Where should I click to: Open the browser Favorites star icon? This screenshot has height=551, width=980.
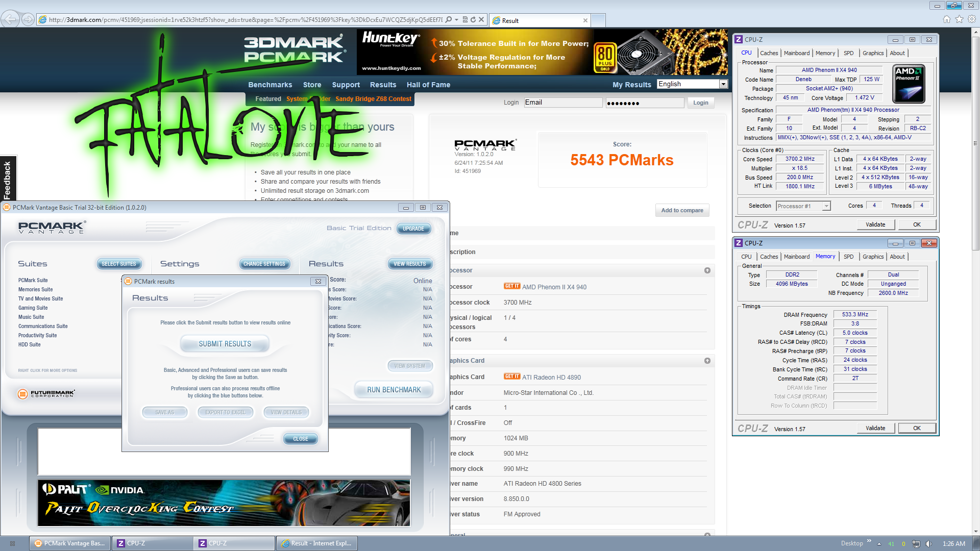[959, 19]
